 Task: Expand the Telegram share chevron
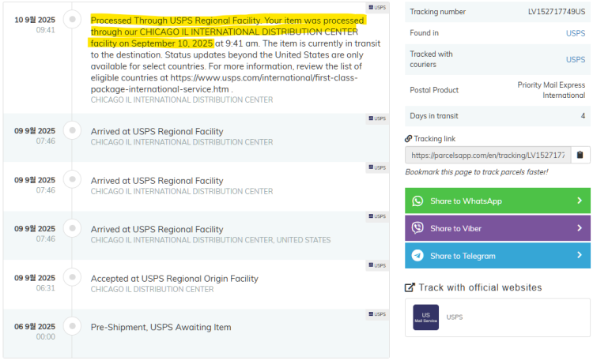[580, 255]
